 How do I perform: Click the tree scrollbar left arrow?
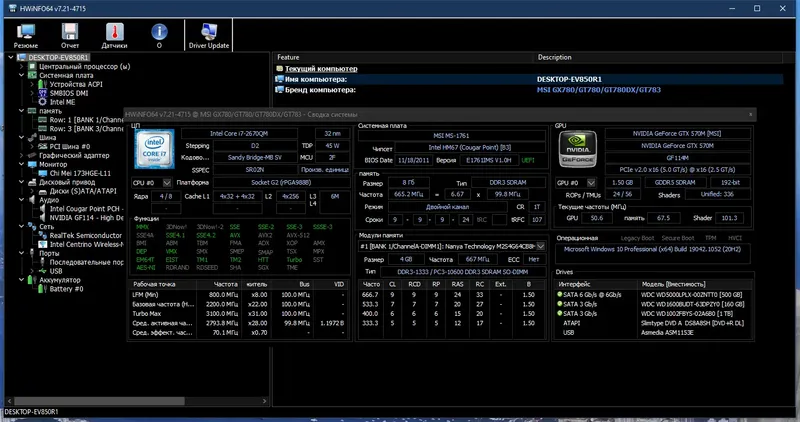point(10,401)
